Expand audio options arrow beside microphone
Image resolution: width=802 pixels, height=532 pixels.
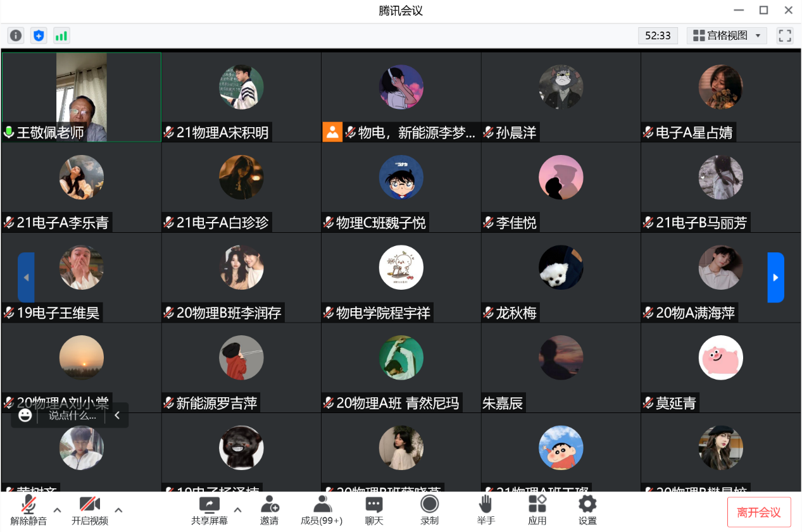[57, 510]
